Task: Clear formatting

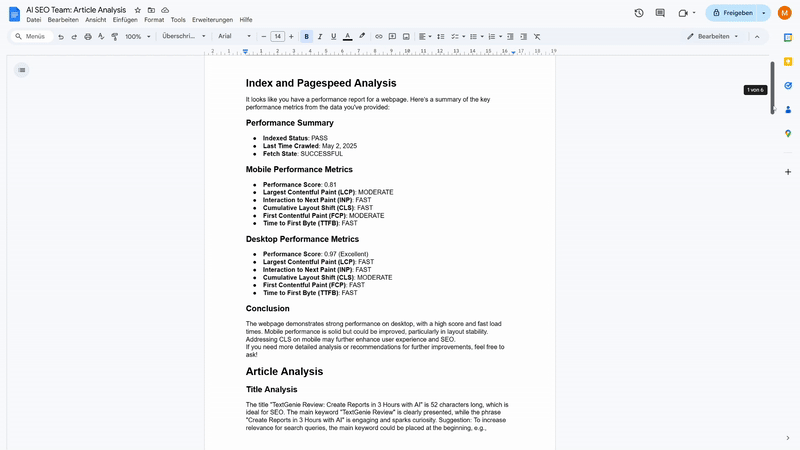Action: tap(537, 37)
